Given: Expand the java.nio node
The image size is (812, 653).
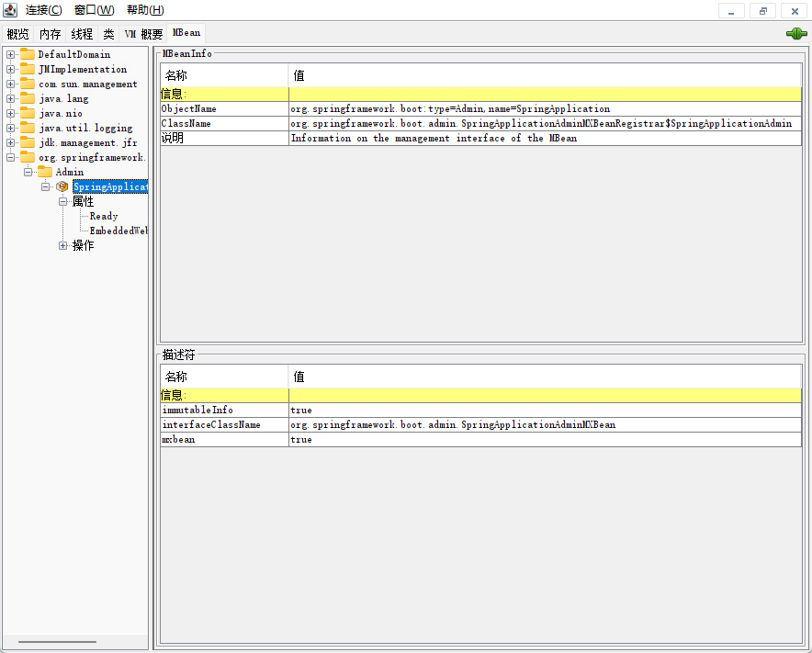Looking at the screenshot, I should tap(10, 113).
